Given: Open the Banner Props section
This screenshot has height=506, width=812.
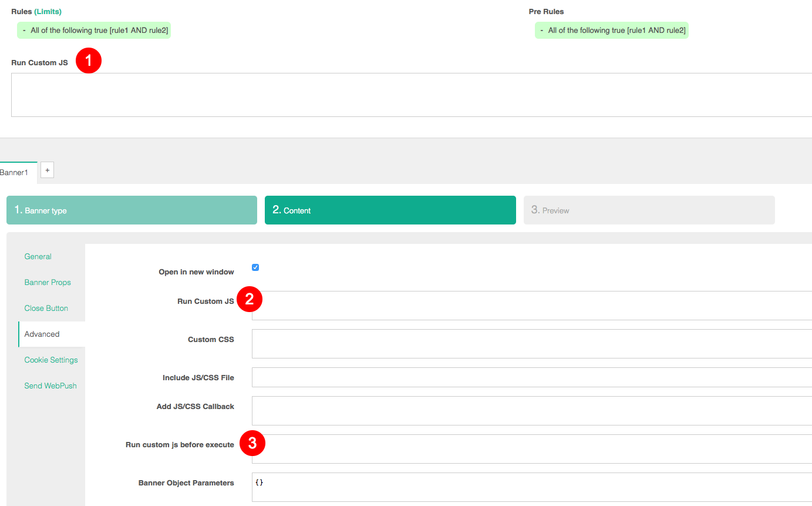Looking at the screenshot, I should (x=48, y=283).
